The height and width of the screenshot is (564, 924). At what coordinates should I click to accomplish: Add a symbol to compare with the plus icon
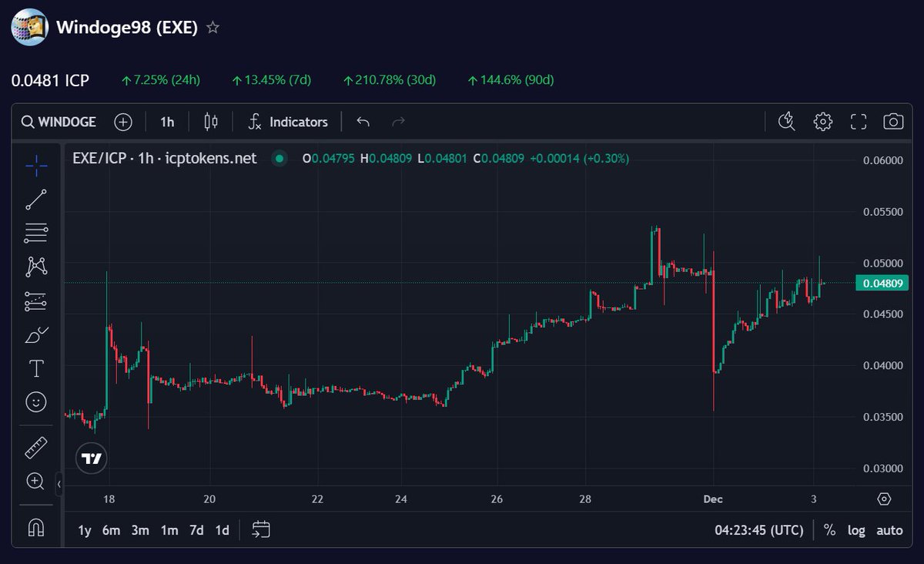click(x=123, y=122)
